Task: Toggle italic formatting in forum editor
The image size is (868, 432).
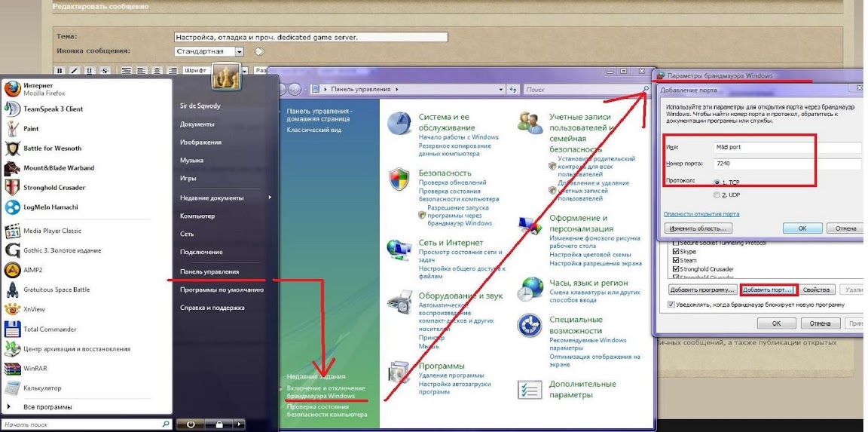Action: pos(74,71)
